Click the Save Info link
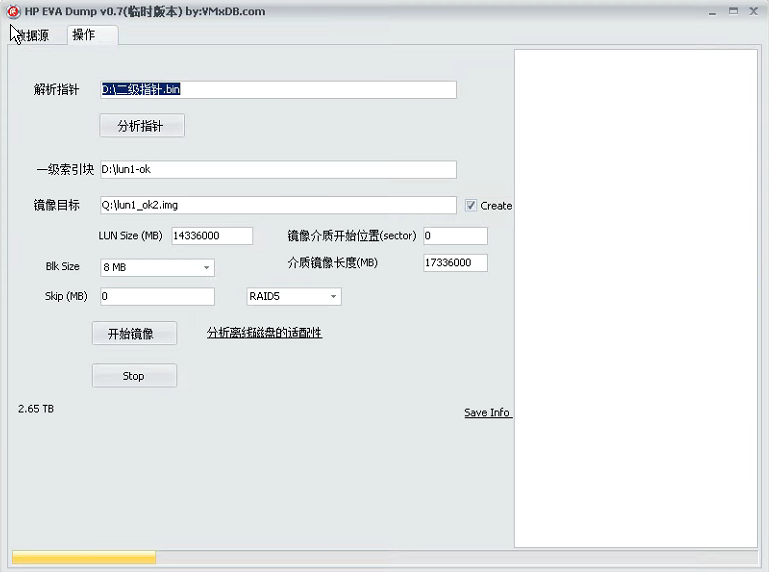The height and width of the screenshot is (572, 769). click(x=487, y=413)
